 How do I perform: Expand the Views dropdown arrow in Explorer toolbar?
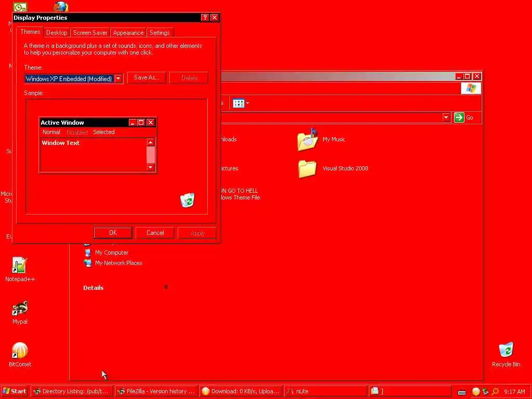(x=248, y=103)
